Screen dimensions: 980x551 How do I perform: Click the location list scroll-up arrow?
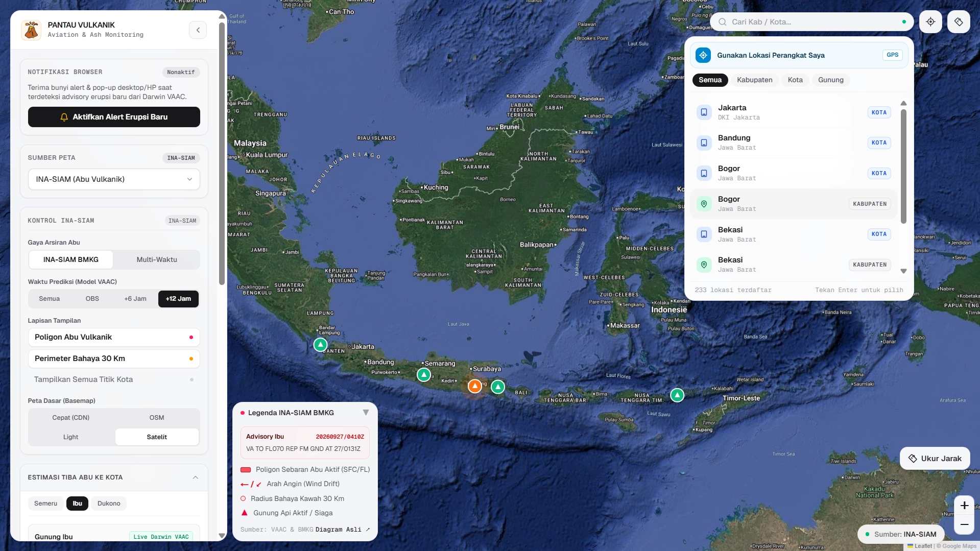[903, 103]
